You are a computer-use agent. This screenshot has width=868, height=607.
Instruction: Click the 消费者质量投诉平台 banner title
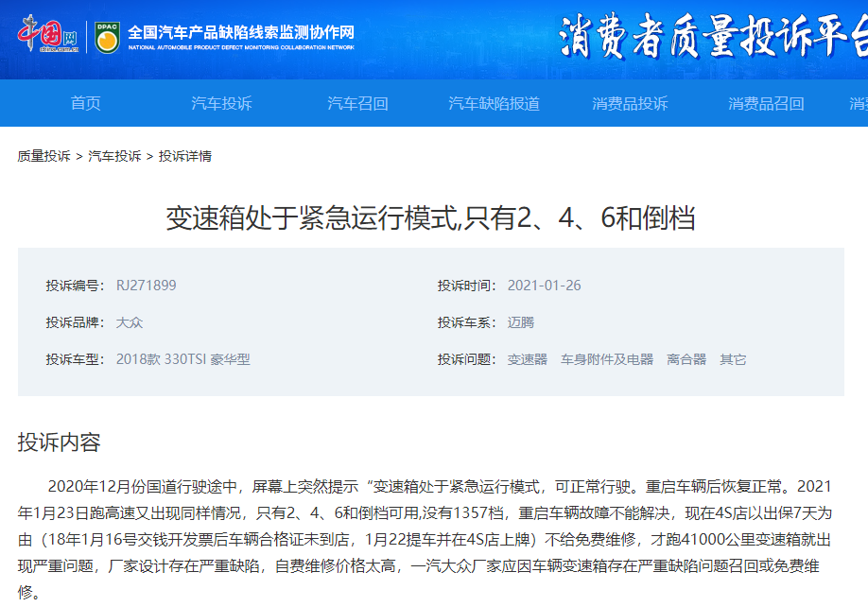711,38
